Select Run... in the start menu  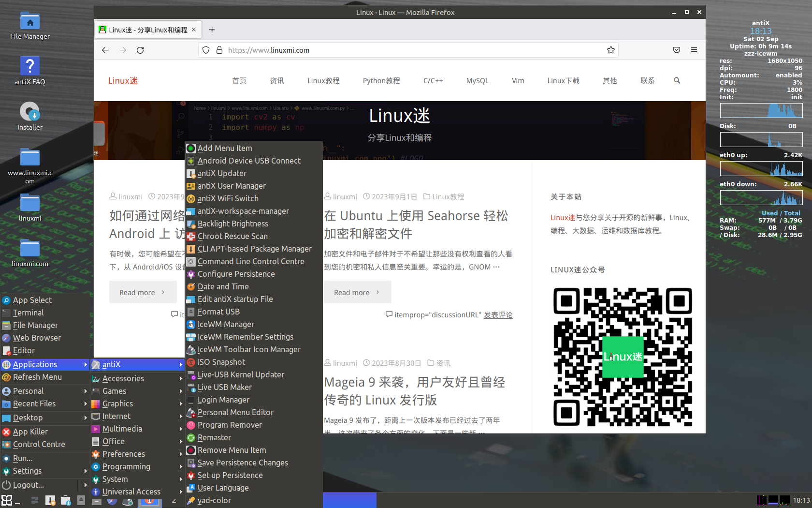click(45, 458)
